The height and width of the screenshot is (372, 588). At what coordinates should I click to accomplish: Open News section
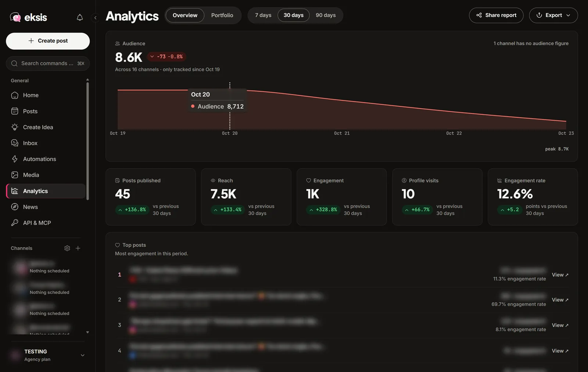pyautogui.click(x=46, y=207)
